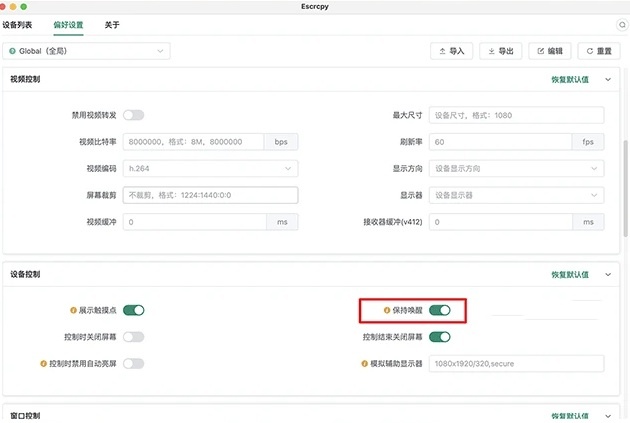Click the fps unit label

click(x=588, y=142)
